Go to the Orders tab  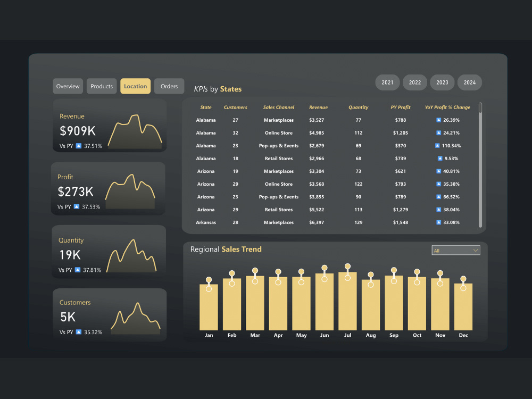coord(169,86)
